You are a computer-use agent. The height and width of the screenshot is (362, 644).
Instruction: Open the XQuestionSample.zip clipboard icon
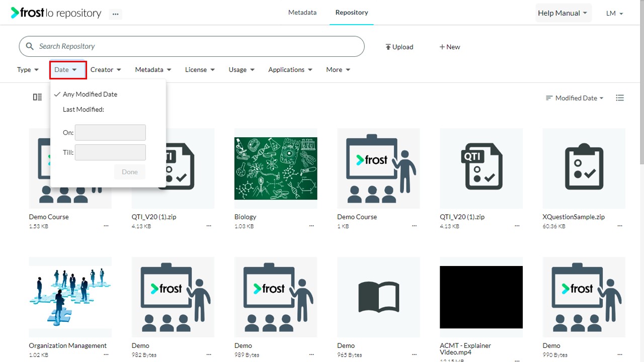[584, 168]
